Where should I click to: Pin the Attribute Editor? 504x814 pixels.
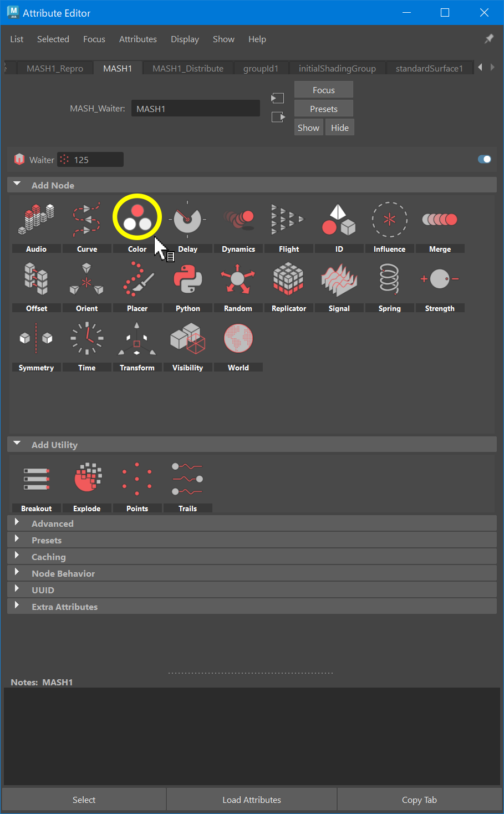tap(488, 39)
